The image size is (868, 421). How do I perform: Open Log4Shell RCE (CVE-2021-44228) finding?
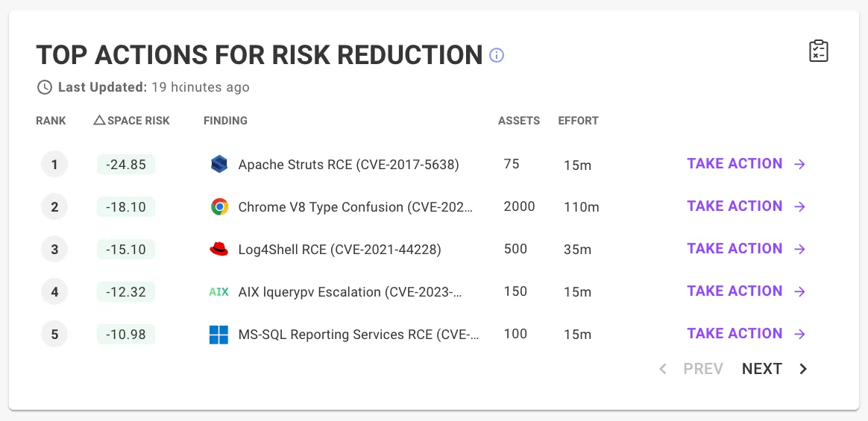click(339, 250)
